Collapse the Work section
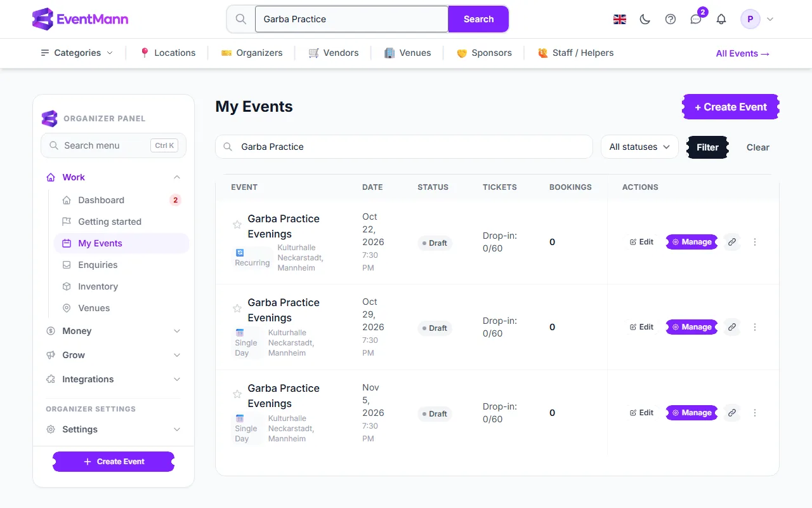The image size is (812, 508). pyautogui.click(x=114, y=177)
